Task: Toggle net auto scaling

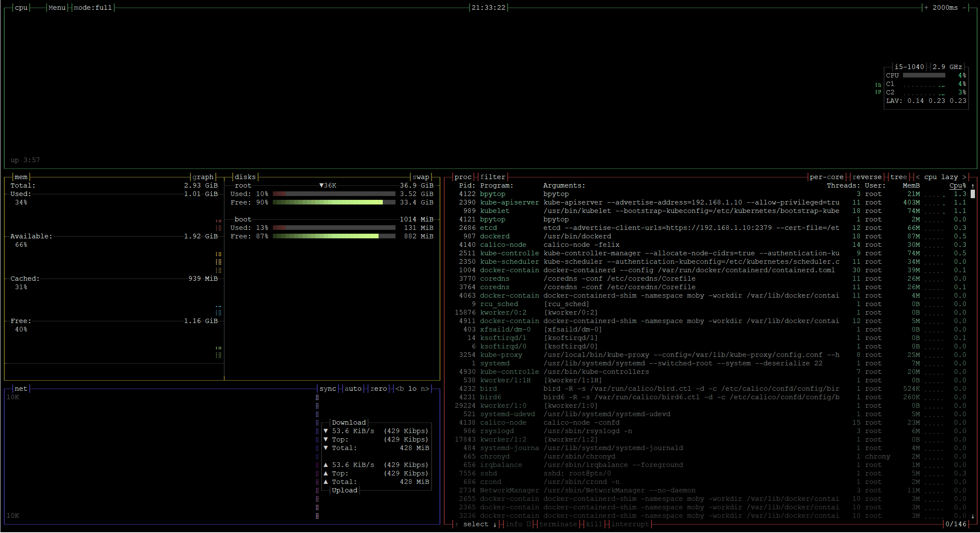Action: click(x=353, y=389)
